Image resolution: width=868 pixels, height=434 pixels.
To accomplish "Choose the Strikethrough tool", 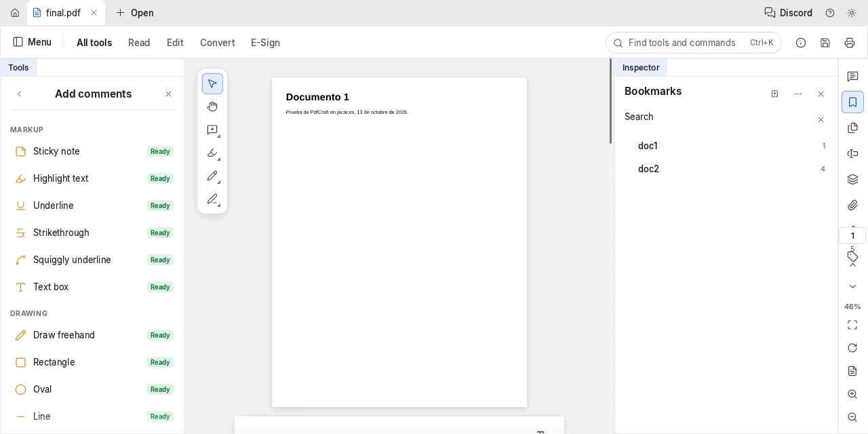I will pos(93,233).
